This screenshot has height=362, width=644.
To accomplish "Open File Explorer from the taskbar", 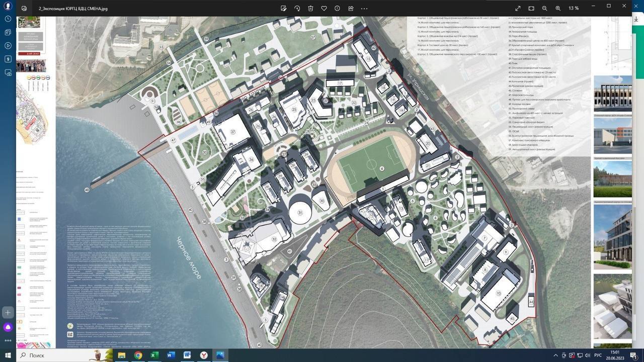I will tap(122, 355).
